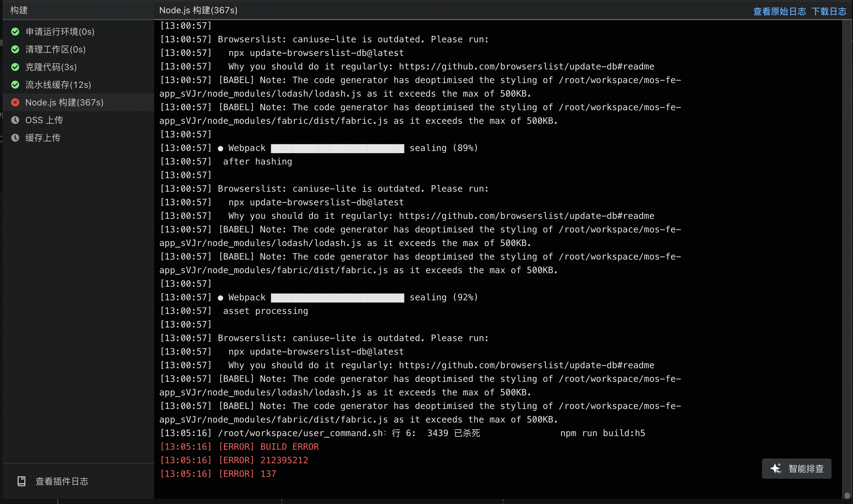Click the ERROR 212395212 log line
853x504 pixels.
coord(234,460)
